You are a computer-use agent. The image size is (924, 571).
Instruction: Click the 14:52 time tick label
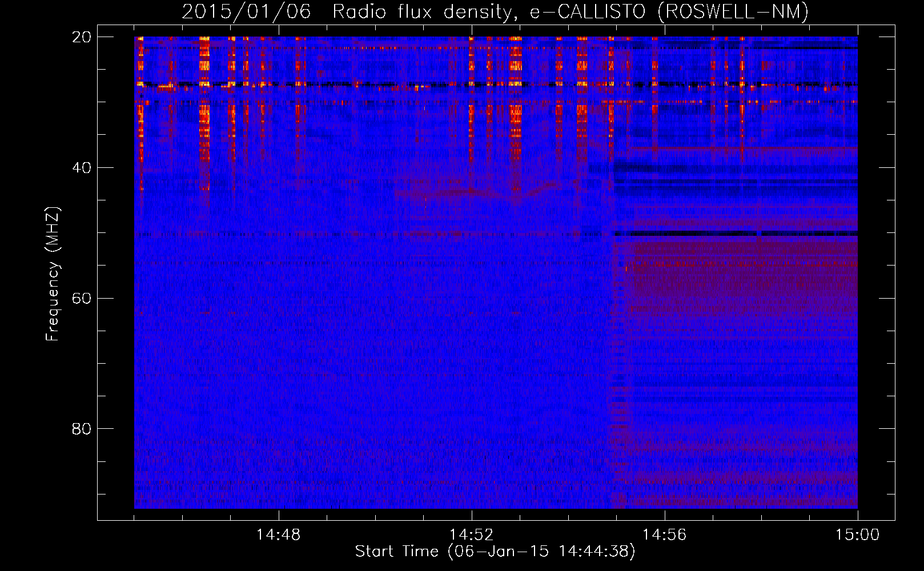click(471, 535)
